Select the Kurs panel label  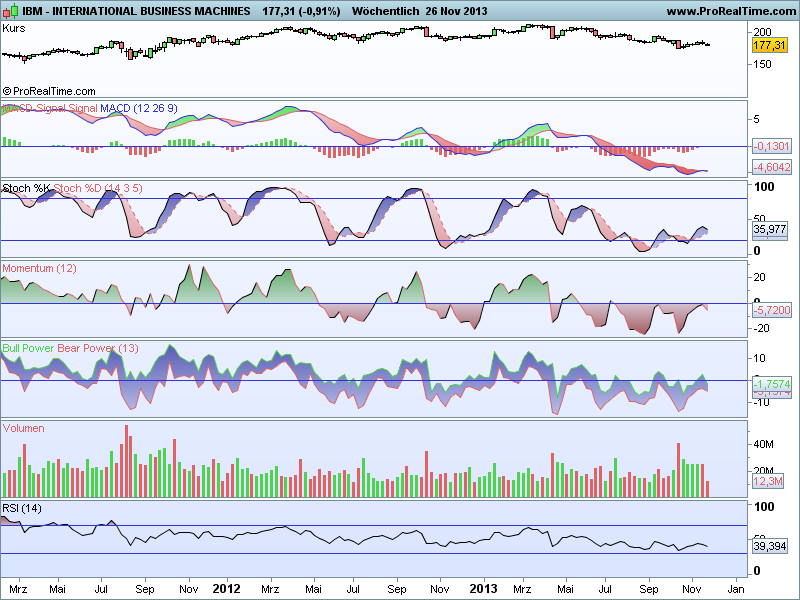pos(14,28)
